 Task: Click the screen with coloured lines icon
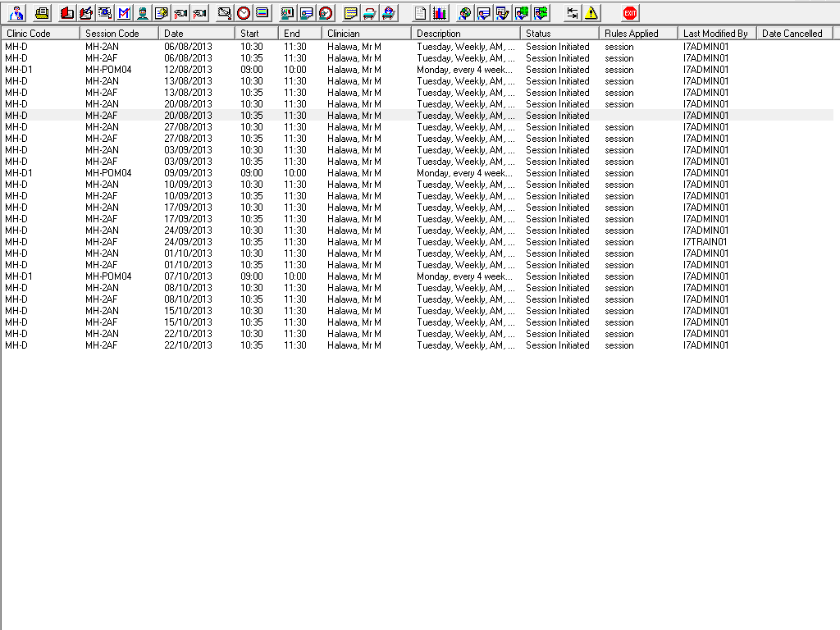262,13
